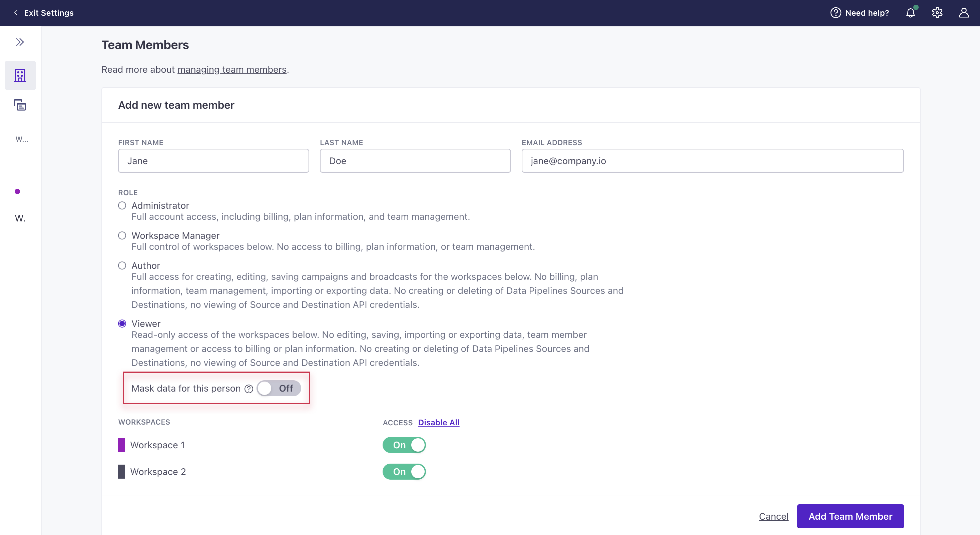This screenshot has width=980, height=535.
Task: Select the Author radio button
Action: click(122, 265)
